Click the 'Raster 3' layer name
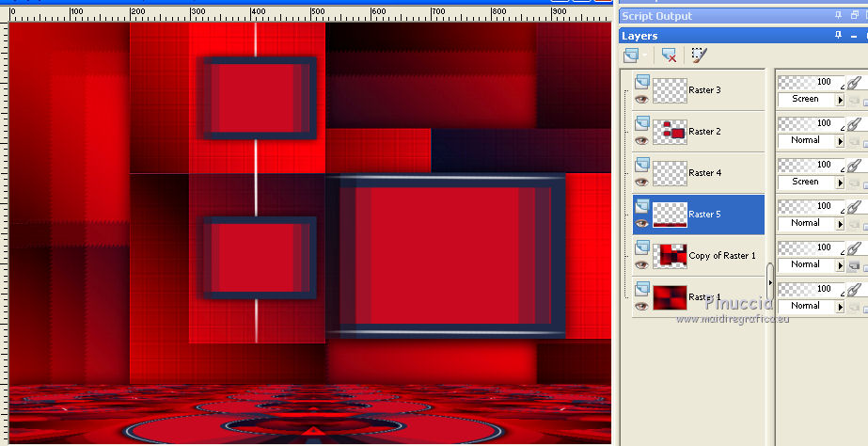This screenshot has width=868, height=446. coord(704,89)
